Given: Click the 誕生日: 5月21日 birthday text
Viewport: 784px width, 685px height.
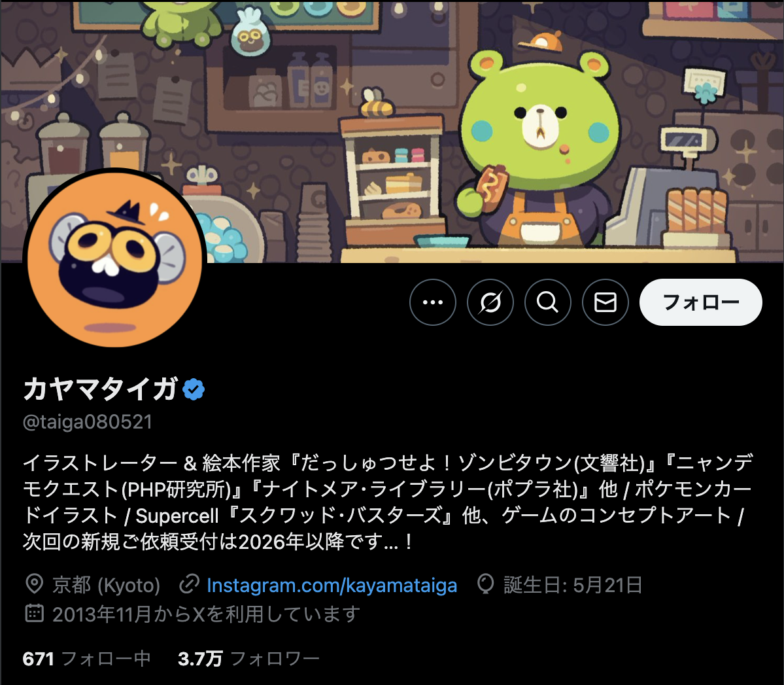Looking at the screenshot, I should 573,585.
